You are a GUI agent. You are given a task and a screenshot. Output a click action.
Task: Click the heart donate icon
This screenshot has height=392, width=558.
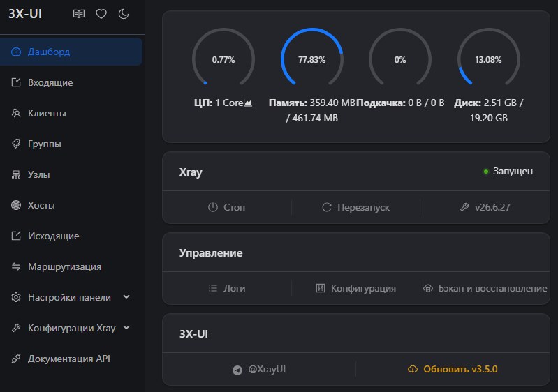pyautogui.click(x=101, y=14)
